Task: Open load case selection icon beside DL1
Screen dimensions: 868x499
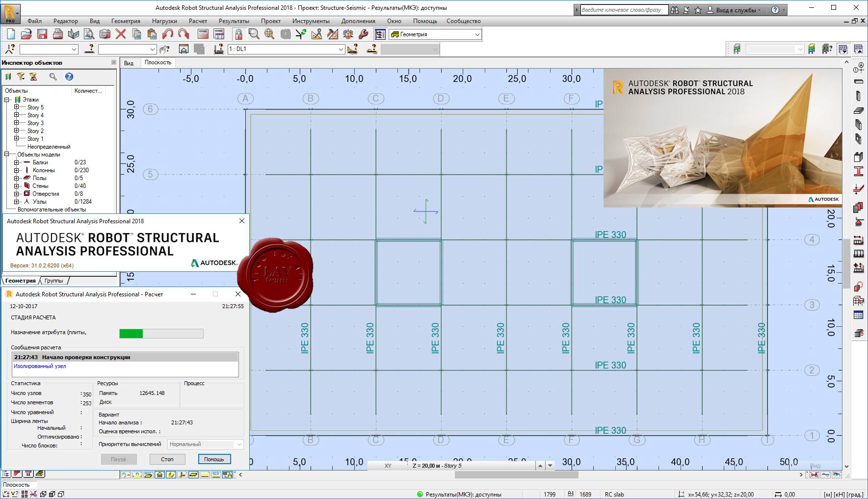Action: pos(219,49)
